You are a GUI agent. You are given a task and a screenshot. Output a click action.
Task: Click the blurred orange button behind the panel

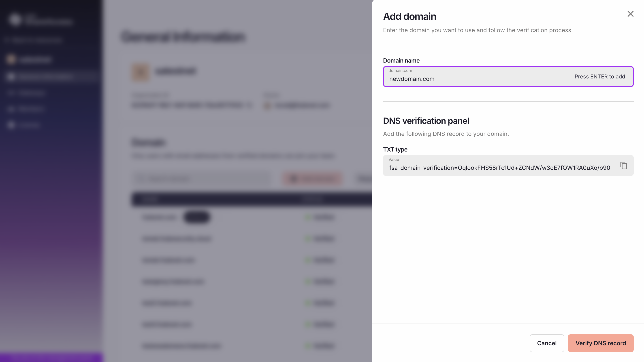[x=313, y=179]
